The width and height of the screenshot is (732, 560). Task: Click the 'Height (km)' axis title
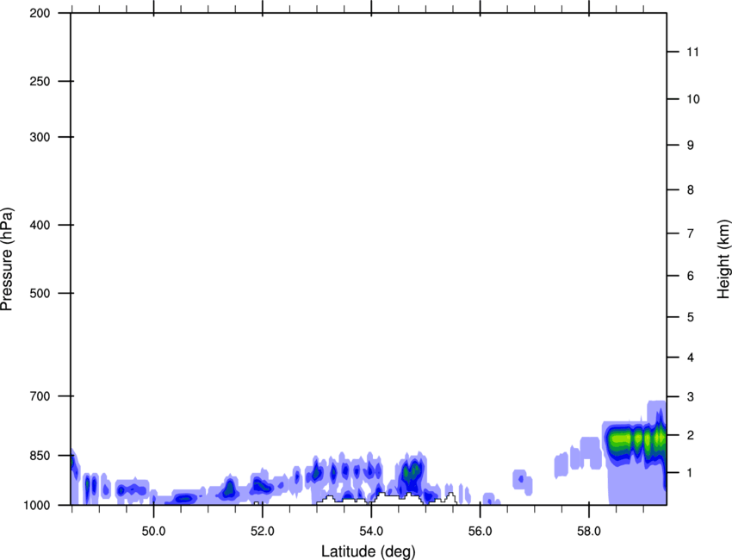coord(723,258)
